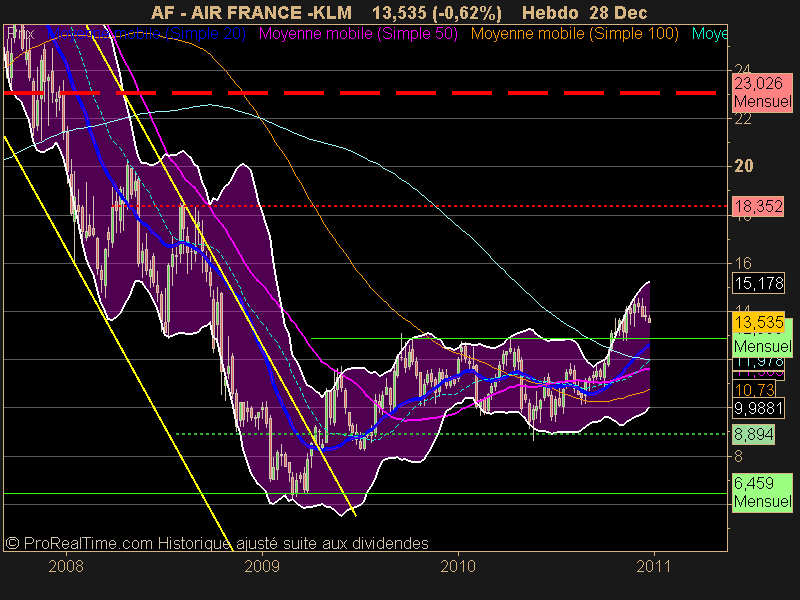Select the red '18,352' price label

pos(758,206)
